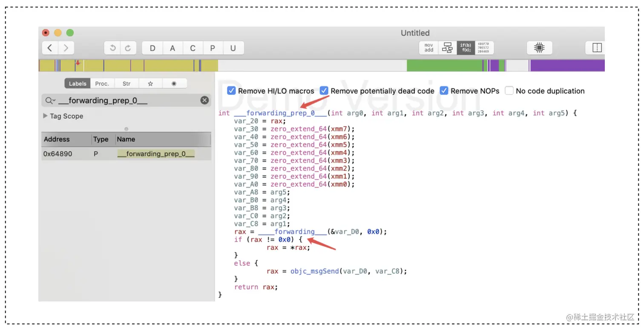Sort labels by Type column
The image size is (644, 331).
pos(103,139)
